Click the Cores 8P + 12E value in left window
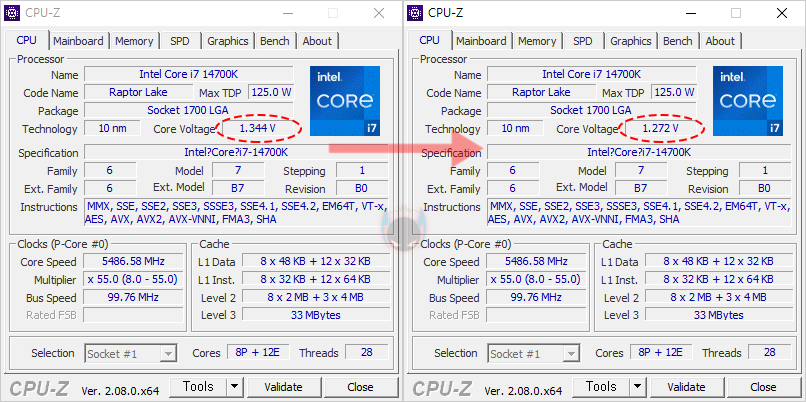The height and width of the screenshot is (402, 806). 258,353
